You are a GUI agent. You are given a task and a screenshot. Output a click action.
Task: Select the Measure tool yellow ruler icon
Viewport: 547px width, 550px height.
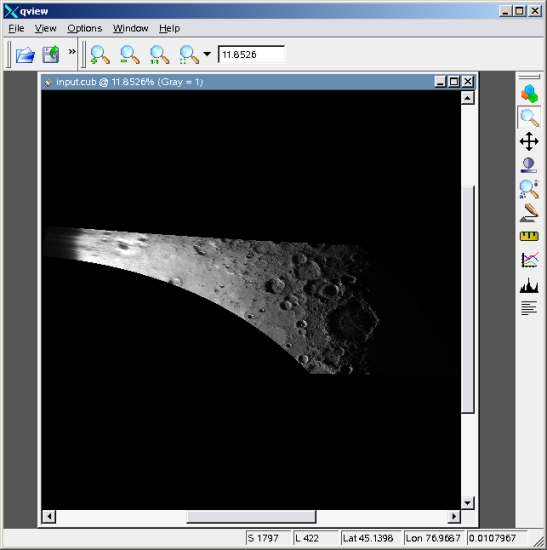(529, 236)
